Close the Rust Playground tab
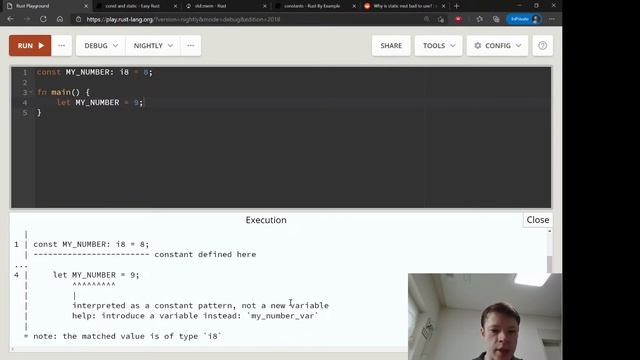 pos(86,6)
